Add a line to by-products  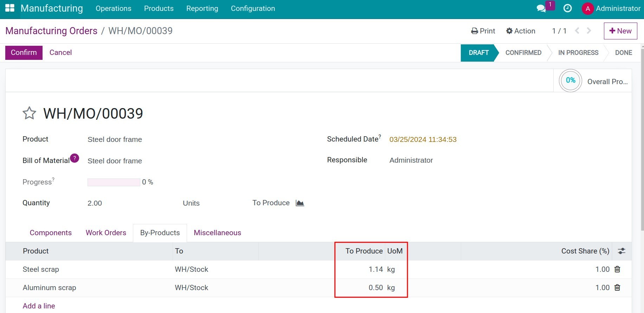39,306
